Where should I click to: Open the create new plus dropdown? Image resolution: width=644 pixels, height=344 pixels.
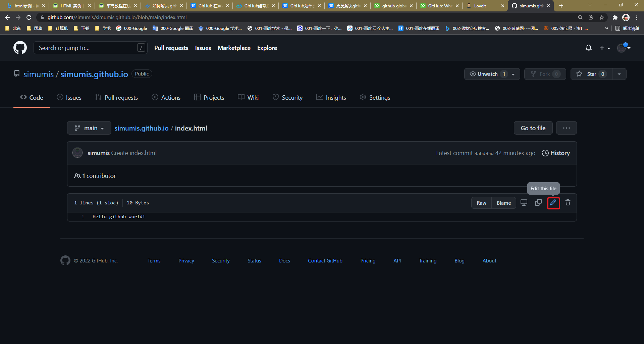coord(604,48)
